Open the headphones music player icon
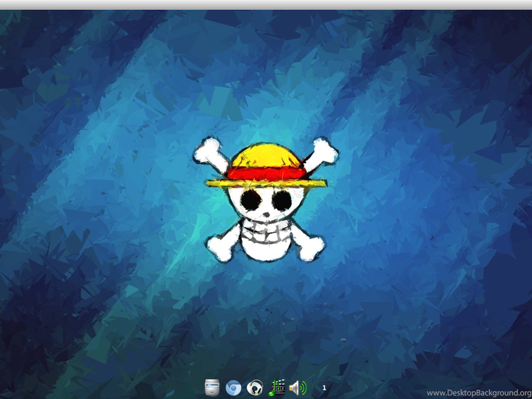 (255, 388)
